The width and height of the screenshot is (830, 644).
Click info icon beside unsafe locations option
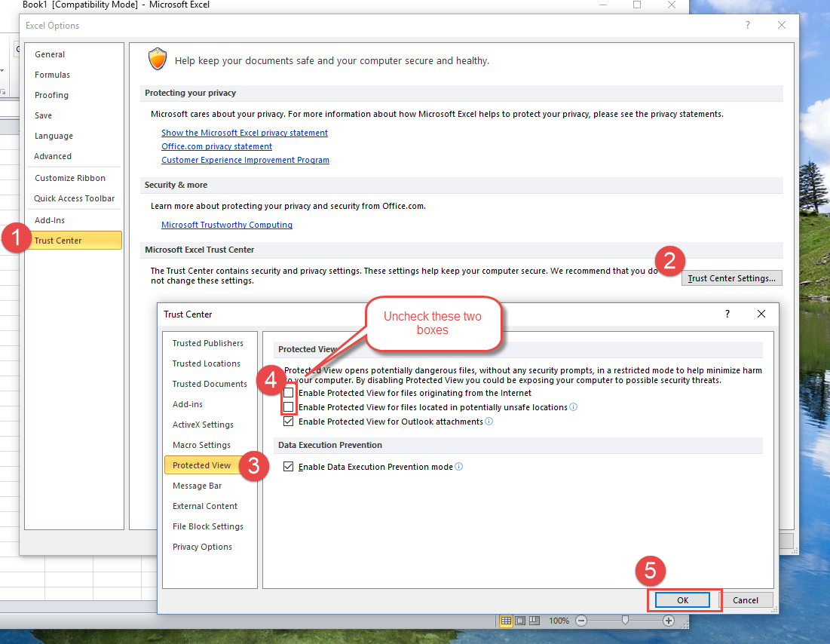point(573,406)
